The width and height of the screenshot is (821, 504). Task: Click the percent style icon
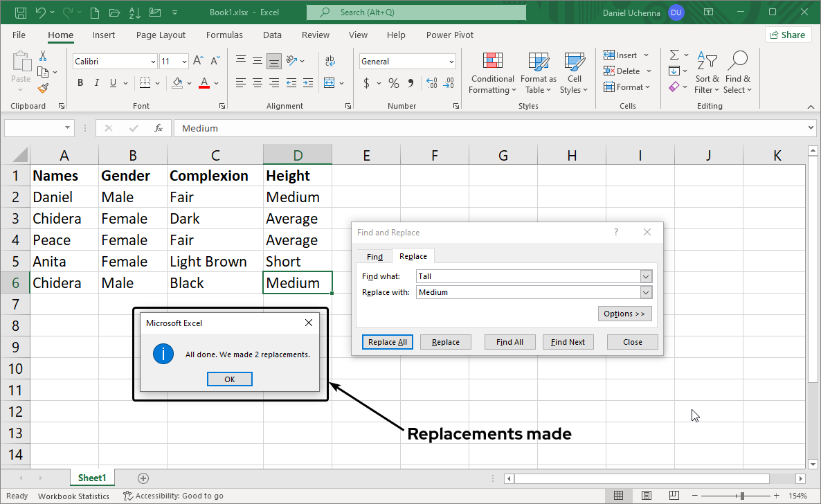393,83
